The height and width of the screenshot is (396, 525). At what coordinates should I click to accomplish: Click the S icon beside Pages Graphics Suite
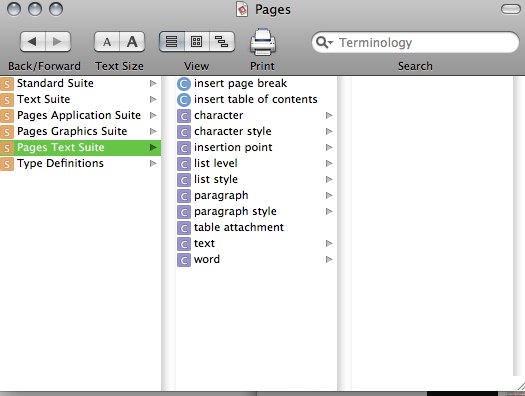[7, 132]
